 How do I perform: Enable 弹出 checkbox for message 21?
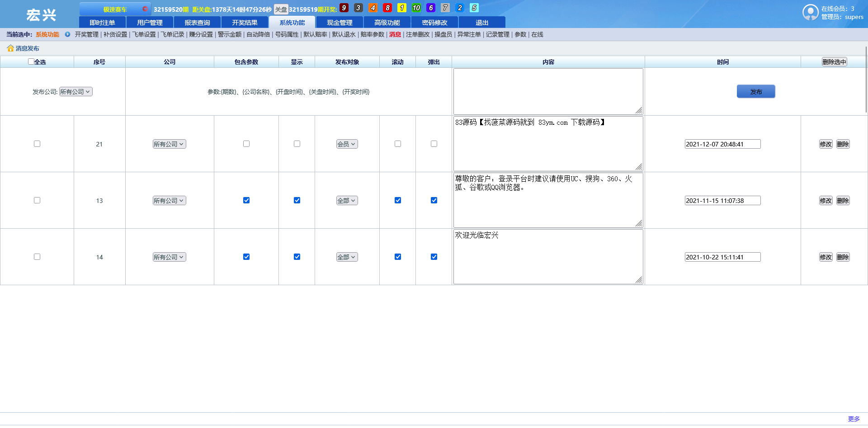tap(434, 144)
